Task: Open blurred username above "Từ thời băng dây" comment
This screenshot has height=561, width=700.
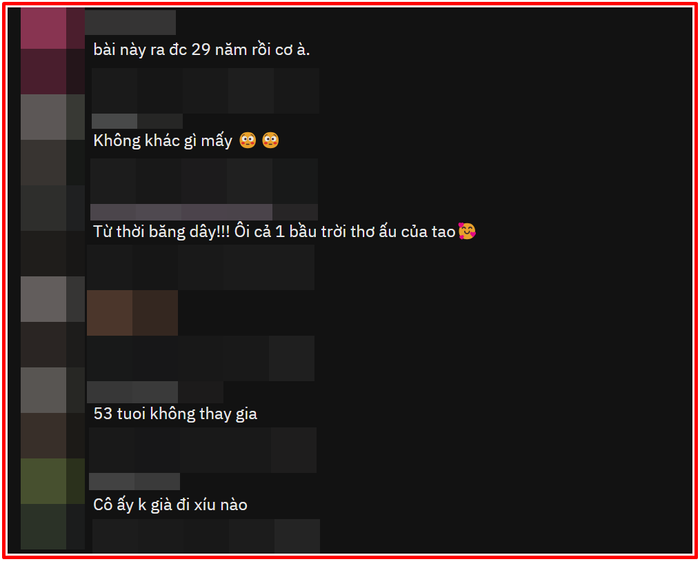Action: pos(204,212)
